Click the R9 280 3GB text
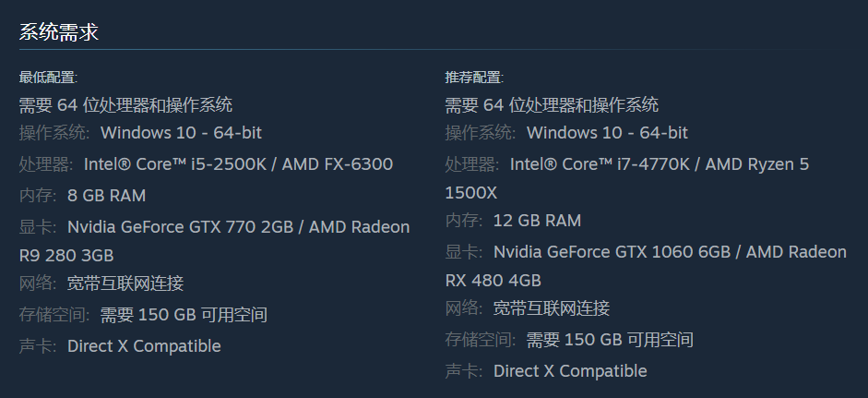Viewport: 868px width, 398px height. (x=66, y=255)
